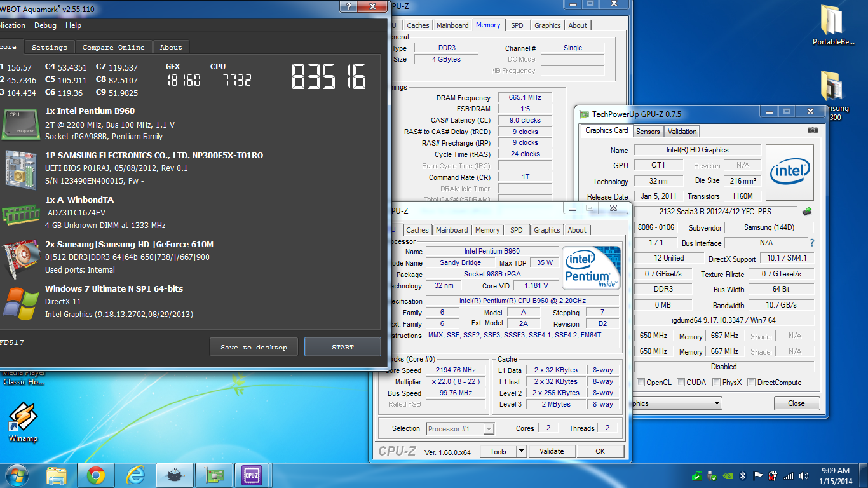Open Mainboard tab in the upper CPU-Z window
The height and width of the screenshot is (488, 868).
click(452, 25)
